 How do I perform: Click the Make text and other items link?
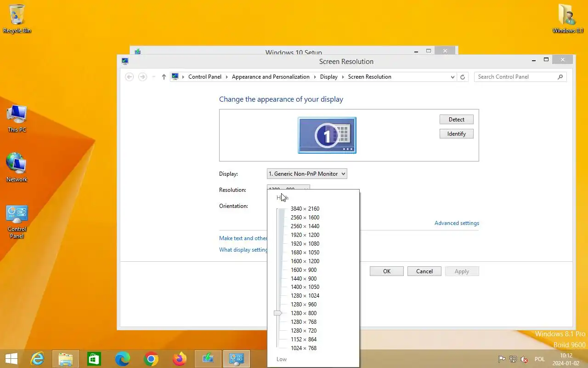[243, 238]
